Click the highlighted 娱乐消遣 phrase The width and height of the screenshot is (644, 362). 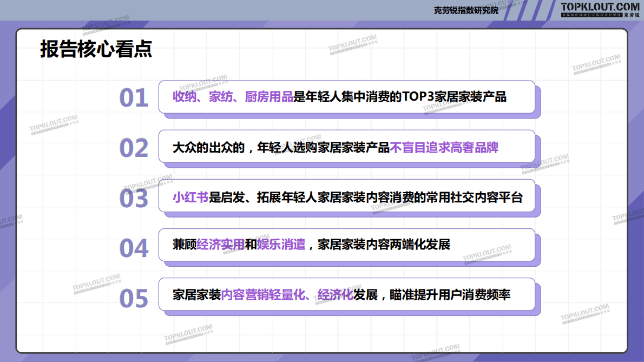pos(281,245)
